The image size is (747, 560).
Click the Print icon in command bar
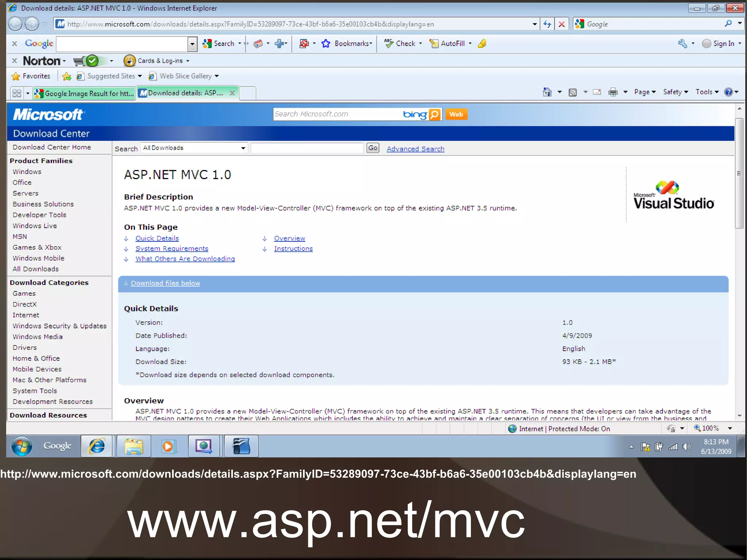click(x=613, y=92)
